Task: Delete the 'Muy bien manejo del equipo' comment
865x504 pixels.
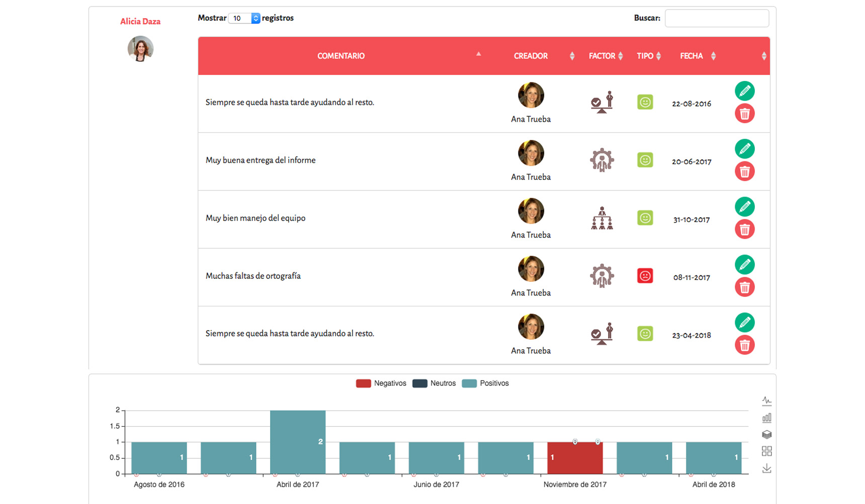Action: click(x=744, y=229)
